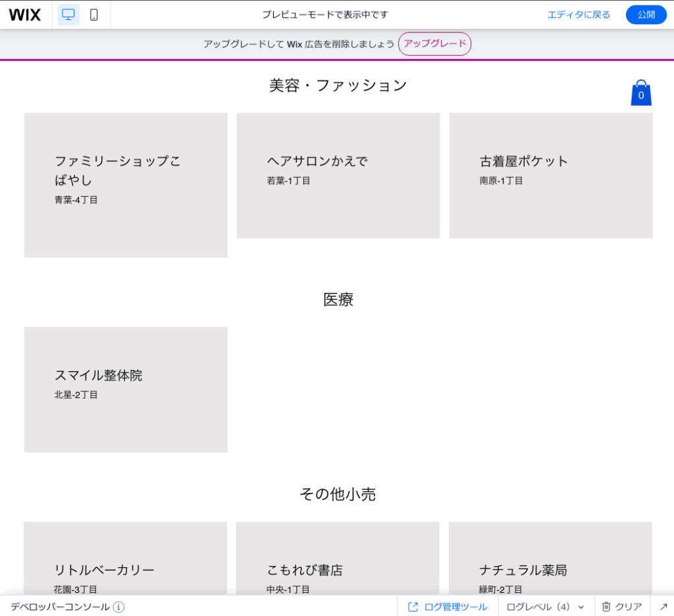Open the shopping cart bag icon
The height and width of the screenshot is (616, 674).
640,92
